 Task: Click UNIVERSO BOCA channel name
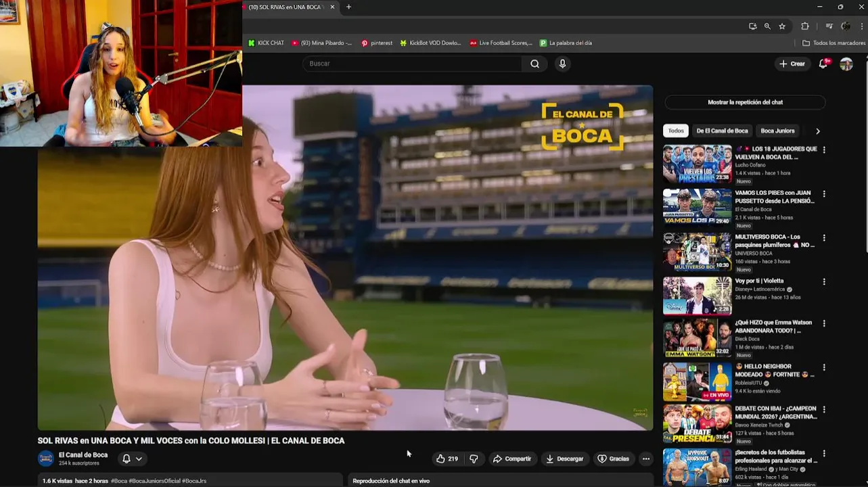tap(754, 253)
